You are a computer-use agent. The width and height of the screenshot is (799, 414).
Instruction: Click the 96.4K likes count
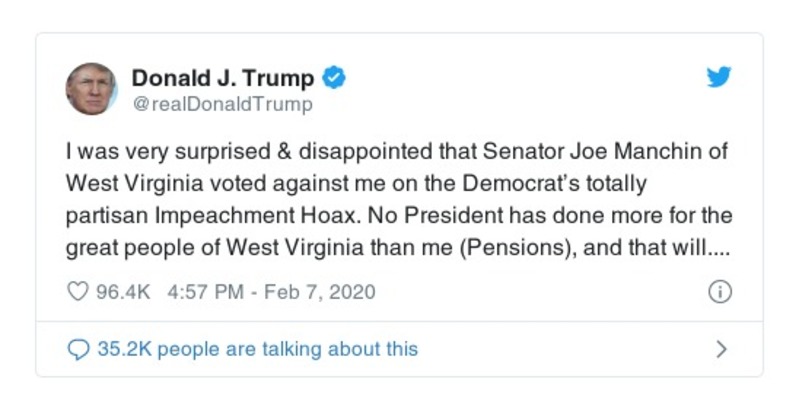coord(122,292)
